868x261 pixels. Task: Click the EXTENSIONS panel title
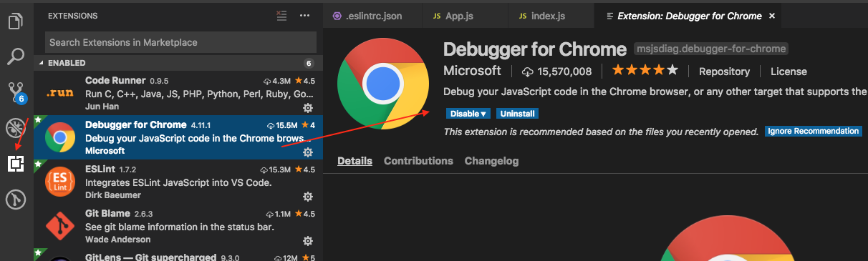click(72, 15)
